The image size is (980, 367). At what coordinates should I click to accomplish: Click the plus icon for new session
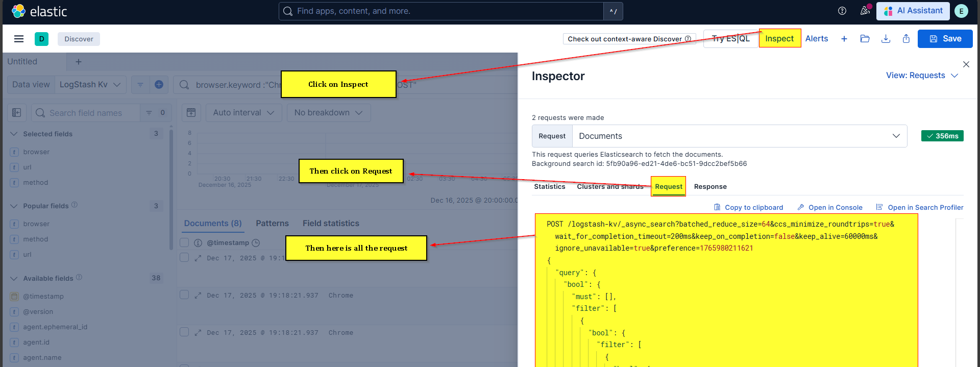pyautogui.click(x=844, y=39)
